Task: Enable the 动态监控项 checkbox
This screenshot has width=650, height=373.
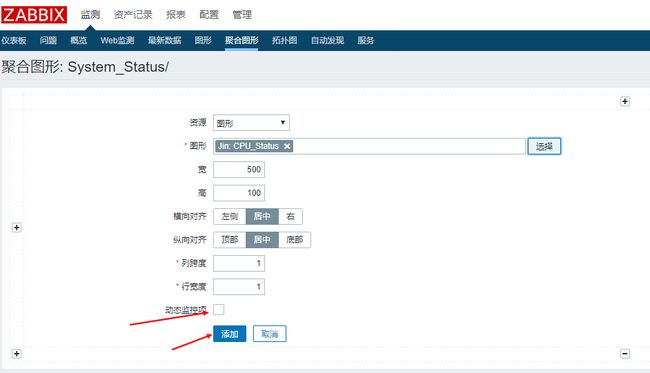Action: click(x=218, y=309)
